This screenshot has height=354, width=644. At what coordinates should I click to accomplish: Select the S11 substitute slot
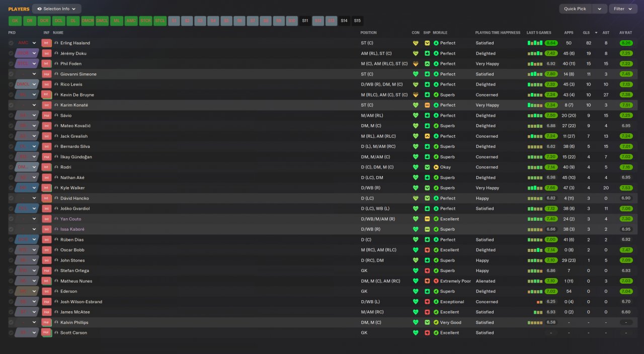305,21
